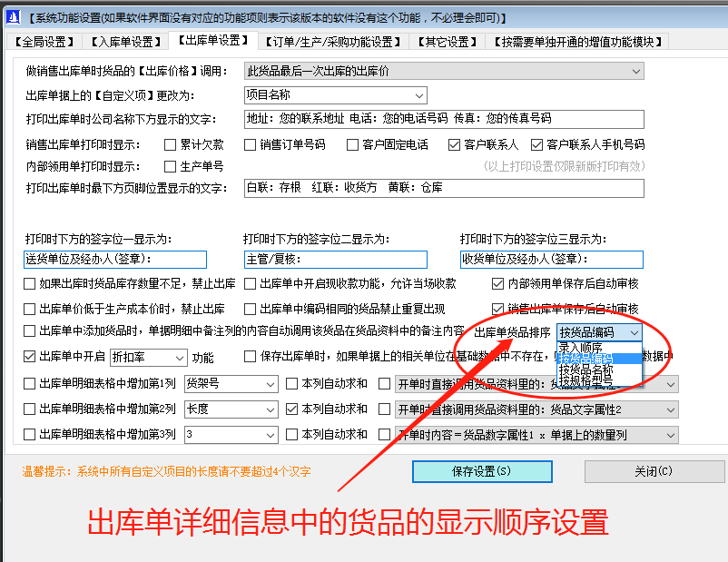Click the 主管/复核 signature input field

[336, 260]
